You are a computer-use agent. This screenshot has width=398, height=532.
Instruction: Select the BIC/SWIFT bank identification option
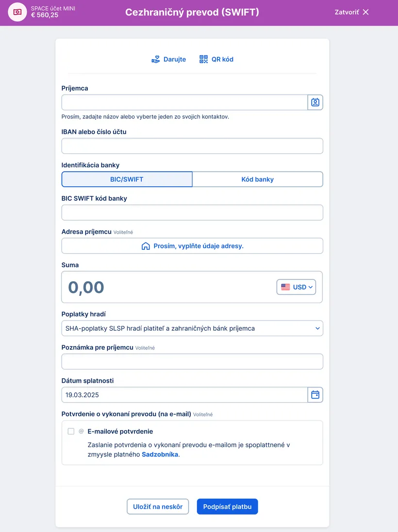127,179
